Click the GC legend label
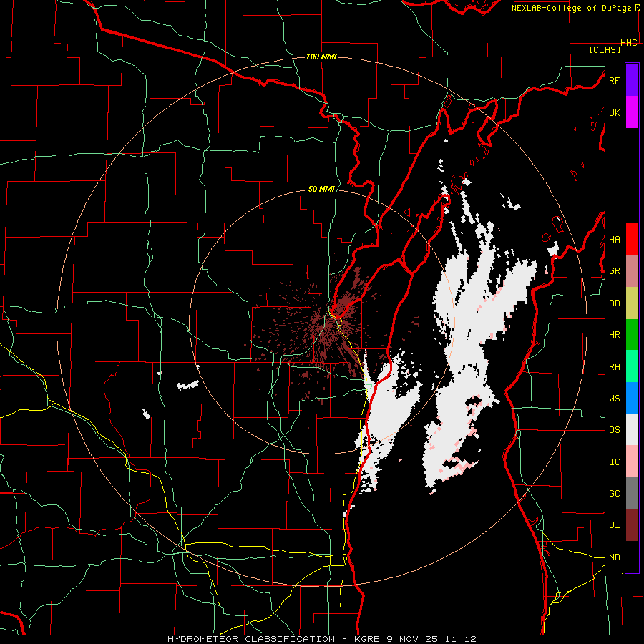The width and height of the screenshot is (644, 644). 614,494
